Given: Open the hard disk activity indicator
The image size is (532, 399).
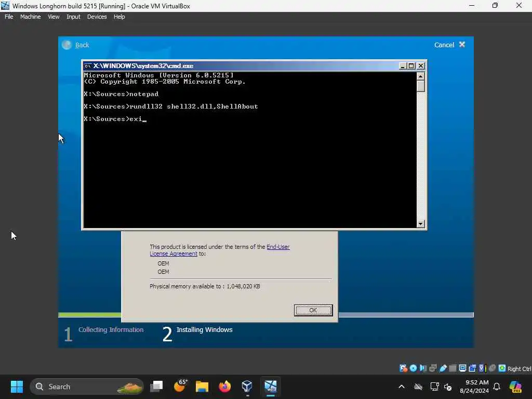Looking at the screenshot, I should pos(403,368).
